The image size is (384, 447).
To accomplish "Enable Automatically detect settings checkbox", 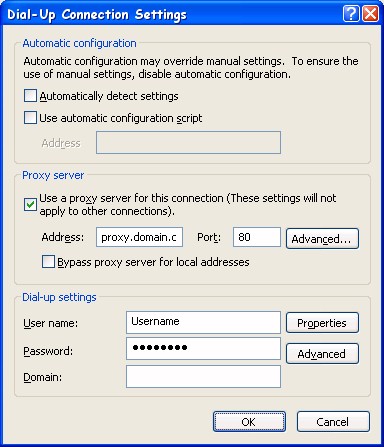I will 30,96.
